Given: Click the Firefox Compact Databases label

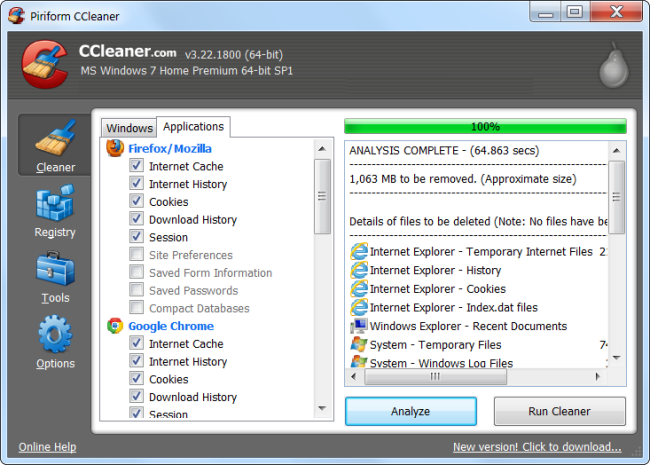Looking at the screenshot, I should (x=199, y=308).
